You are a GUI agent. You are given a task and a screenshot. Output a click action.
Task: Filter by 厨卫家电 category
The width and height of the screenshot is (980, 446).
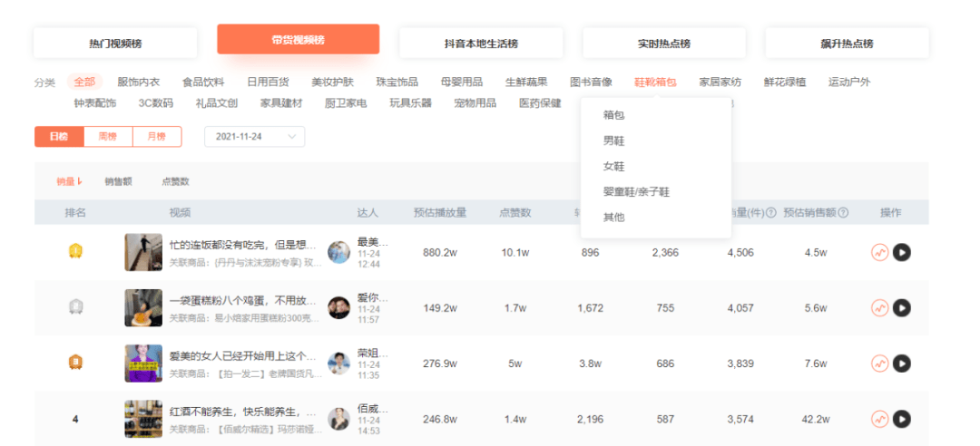coord(346,103)
